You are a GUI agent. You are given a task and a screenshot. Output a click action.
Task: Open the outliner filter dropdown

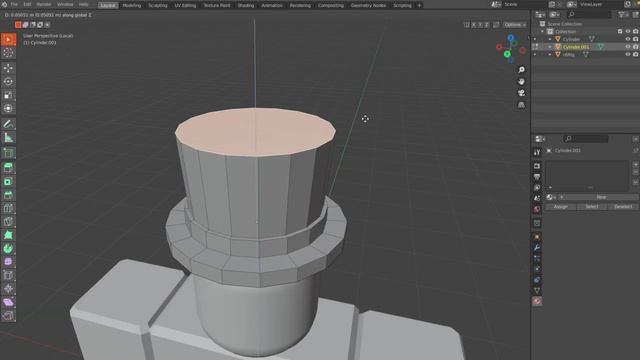pos(623,15)
